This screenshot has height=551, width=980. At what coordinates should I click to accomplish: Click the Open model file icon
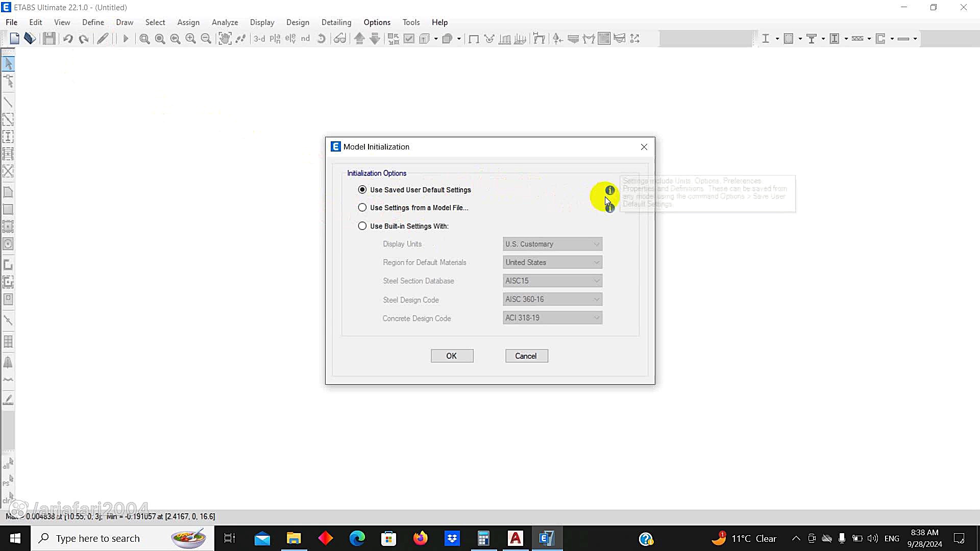point(30,39)
